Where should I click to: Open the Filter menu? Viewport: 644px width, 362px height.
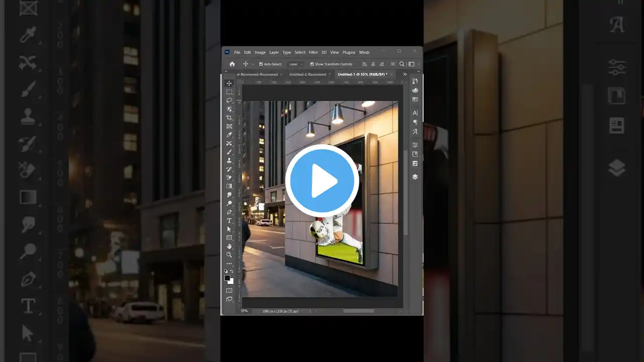(313, 52)
